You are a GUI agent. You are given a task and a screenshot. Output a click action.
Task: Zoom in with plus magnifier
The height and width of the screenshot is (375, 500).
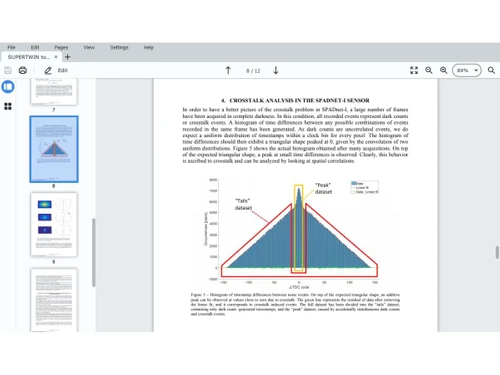443,70
